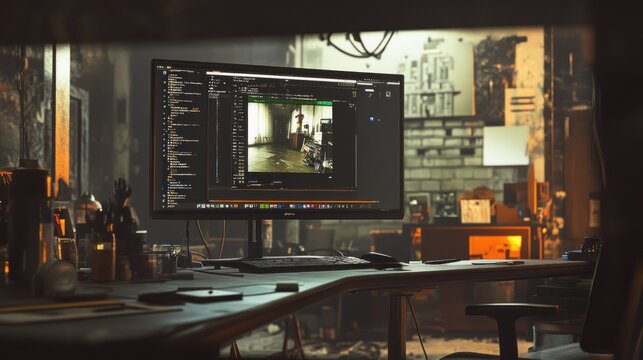The height and width of the screenshot is (360, 643).
Task: Click the green header bar above the preview
Action: click(x=290, y=100)
